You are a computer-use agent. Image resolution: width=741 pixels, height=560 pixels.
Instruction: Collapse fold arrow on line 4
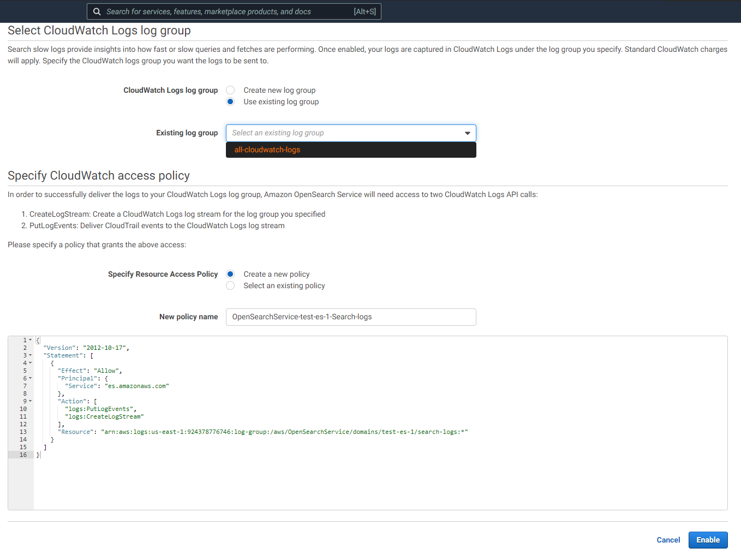click(30, 363)
